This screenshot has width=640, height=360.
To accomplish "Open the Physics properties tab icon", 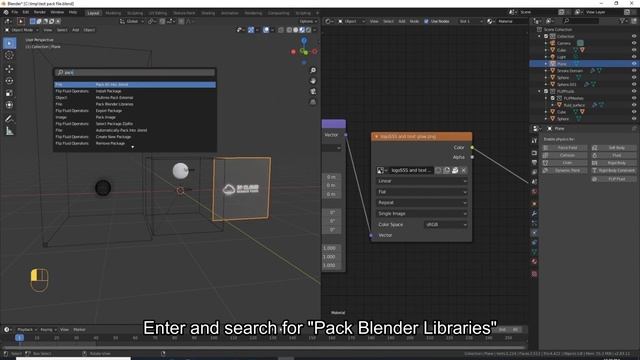I will pos(534,233).
